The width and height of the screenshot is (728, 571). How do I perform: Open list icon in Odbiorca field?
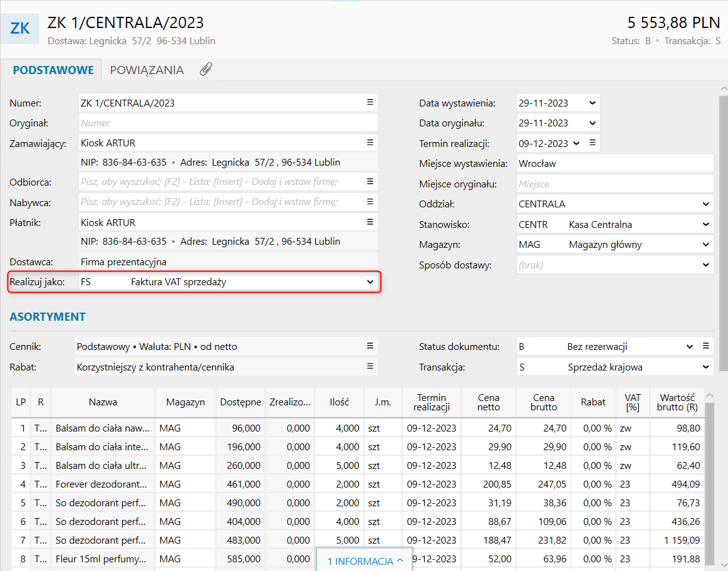pos(370,182)
